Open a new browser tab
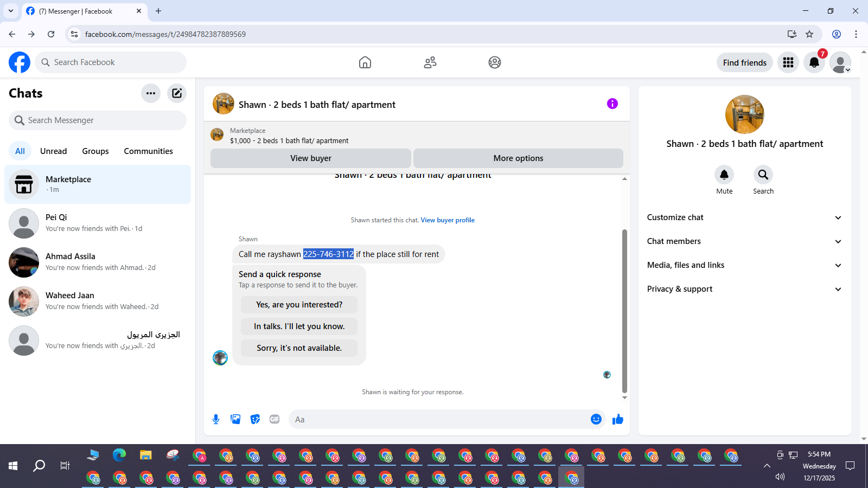Screen dimensions: 868x488 point(158,11)
